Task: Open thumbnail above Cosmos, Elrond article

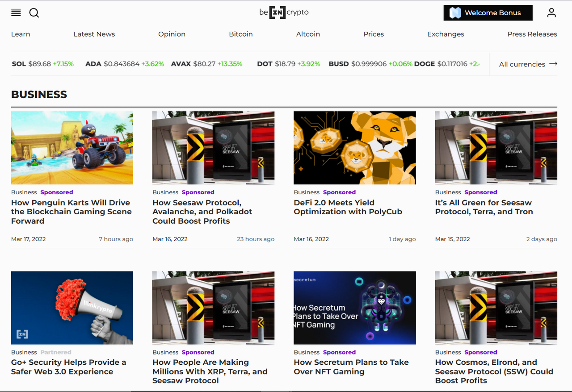Action: [x=496, y=308]
